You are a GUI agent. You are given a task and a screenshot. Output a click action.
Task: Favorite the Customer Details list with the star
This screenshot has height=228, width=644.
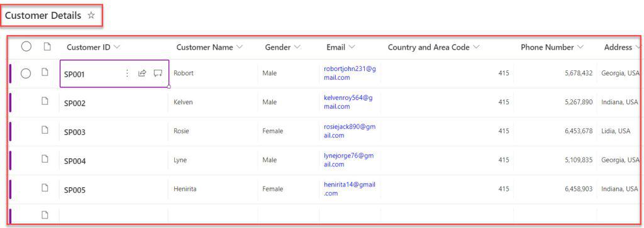91,16
